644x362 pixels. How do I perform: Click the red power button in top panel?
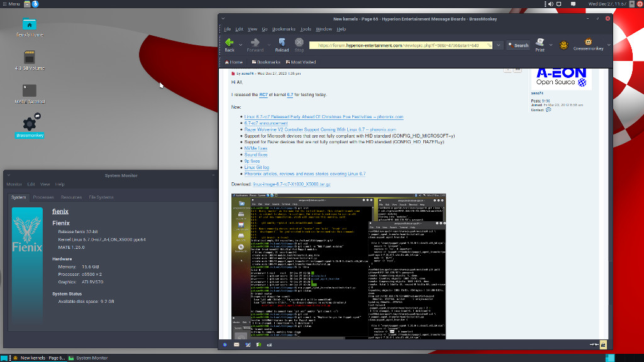(x=640, y=4)
